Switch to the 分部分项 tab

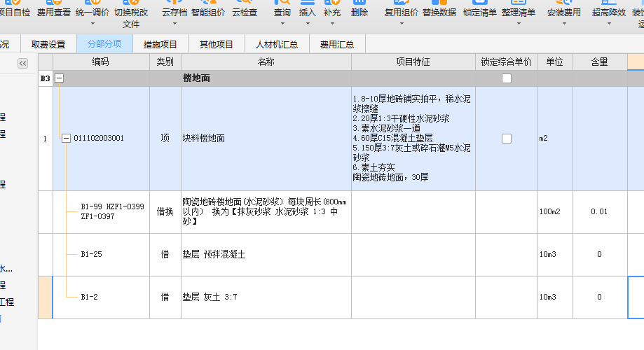104,44
